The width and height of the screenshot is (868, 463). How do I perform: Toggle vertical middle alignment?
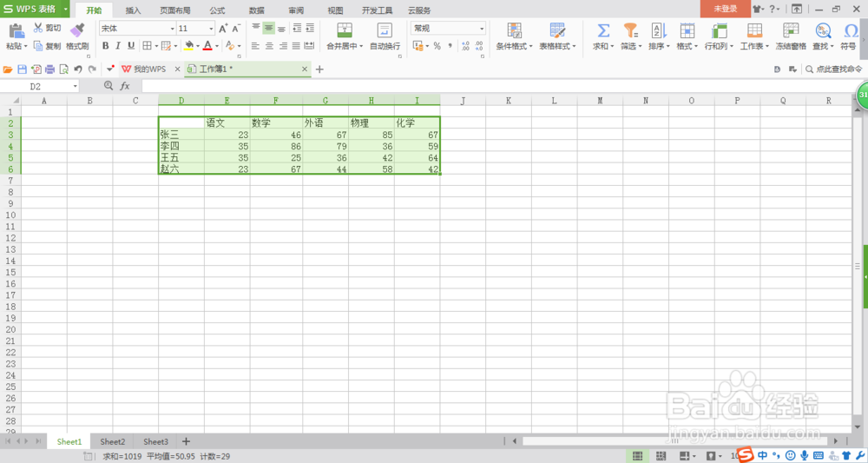point(268,29)
